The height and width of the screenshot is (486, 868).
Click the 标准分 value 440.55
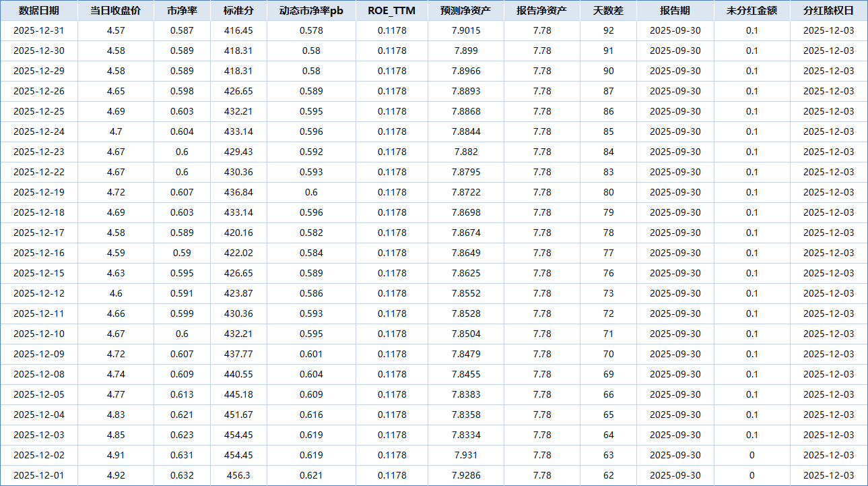tap(238, 374)
